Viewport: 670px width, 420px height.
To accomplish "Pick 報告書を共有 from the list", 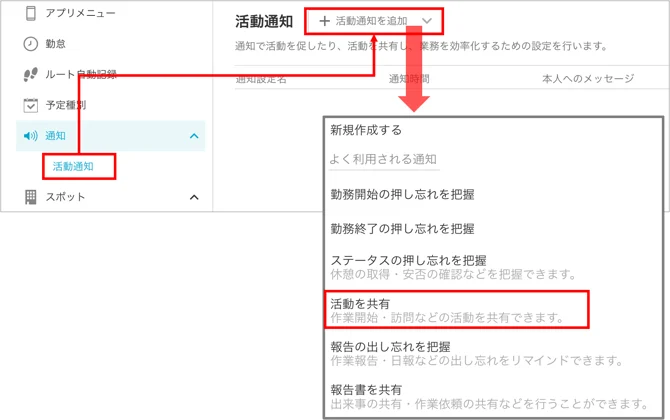I will [x=489, y=397].
